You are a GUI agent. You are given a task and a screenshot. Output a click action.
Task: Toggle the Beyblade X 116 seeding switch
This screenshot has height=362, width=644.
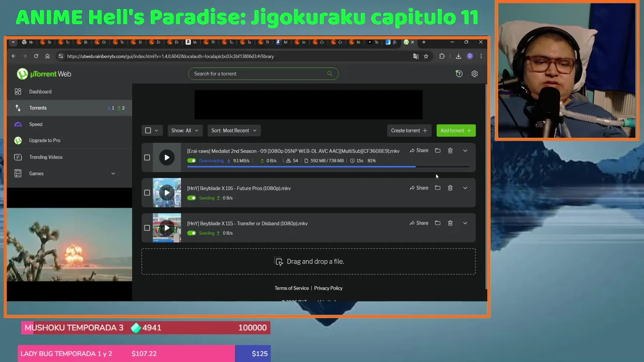(x=192, y=198)
